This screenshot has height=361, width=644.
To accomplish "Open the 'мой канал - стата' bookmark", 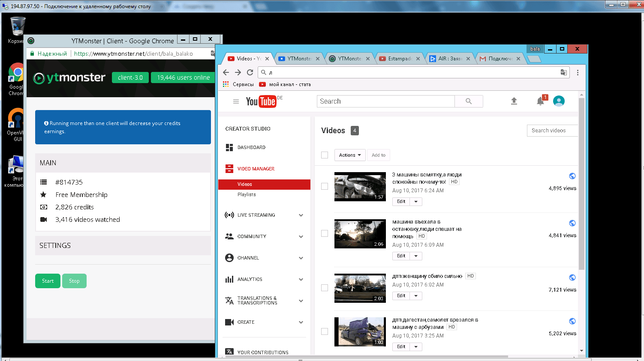I will 285,84.
